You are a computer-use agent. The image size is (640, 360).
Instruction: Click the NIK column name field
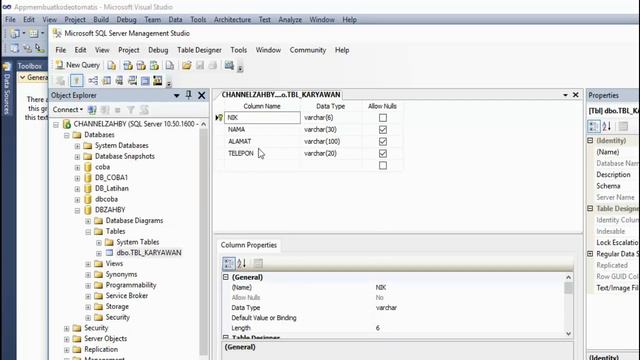262,118
